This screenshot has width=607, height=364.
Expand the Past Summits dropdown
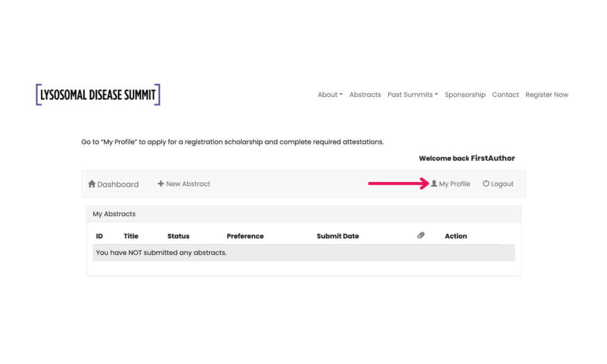tap(413, 95)
